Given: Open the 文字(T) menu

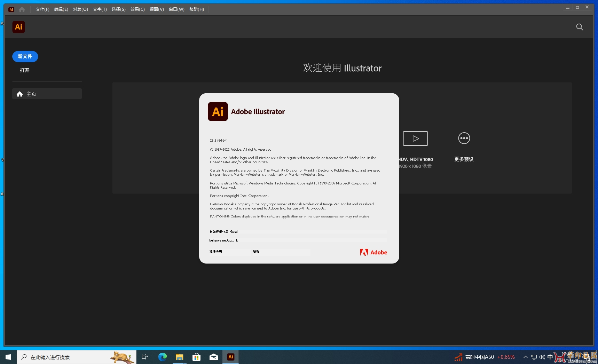Looking at the screenshot, I should tap(100, 9).
